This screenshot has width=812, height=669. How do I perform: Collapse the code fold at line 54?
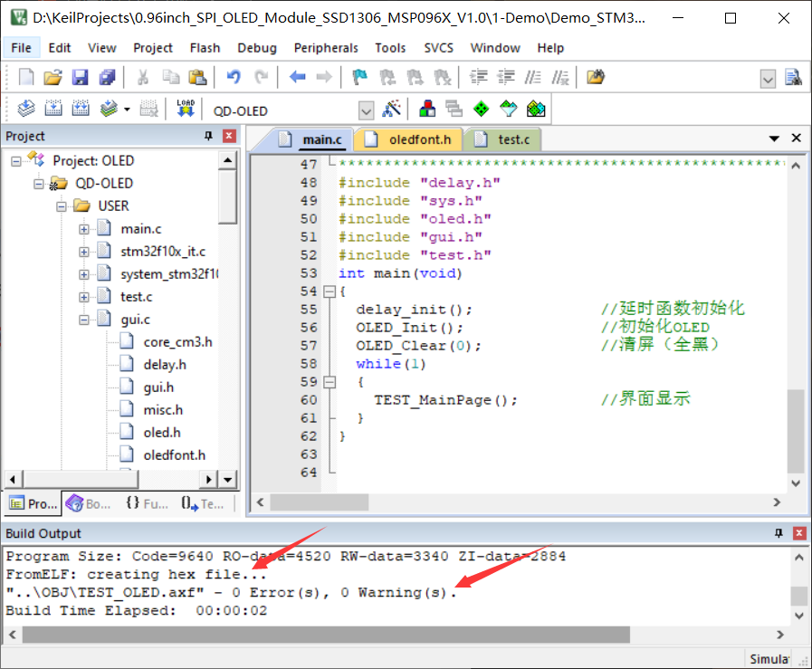click(x=330, y=291)
